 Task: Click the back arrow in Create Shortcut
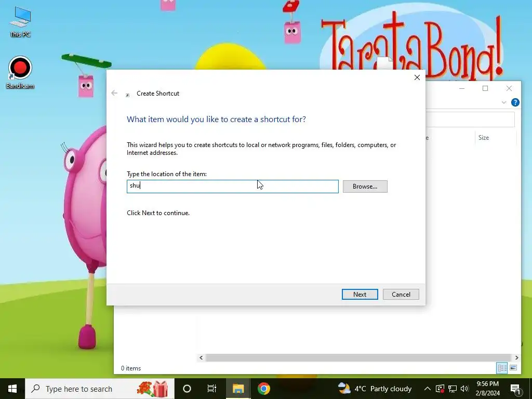[114, 93]
